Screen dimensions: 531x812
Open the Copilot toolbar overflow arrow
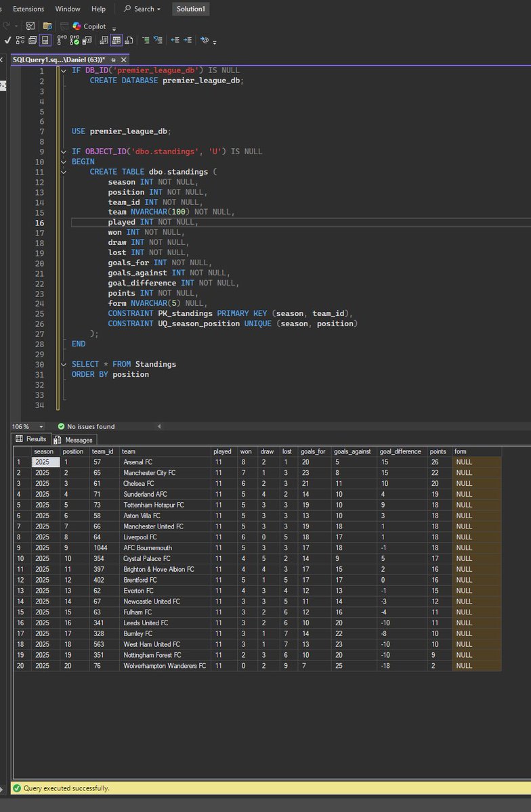(x=114, y=28)
